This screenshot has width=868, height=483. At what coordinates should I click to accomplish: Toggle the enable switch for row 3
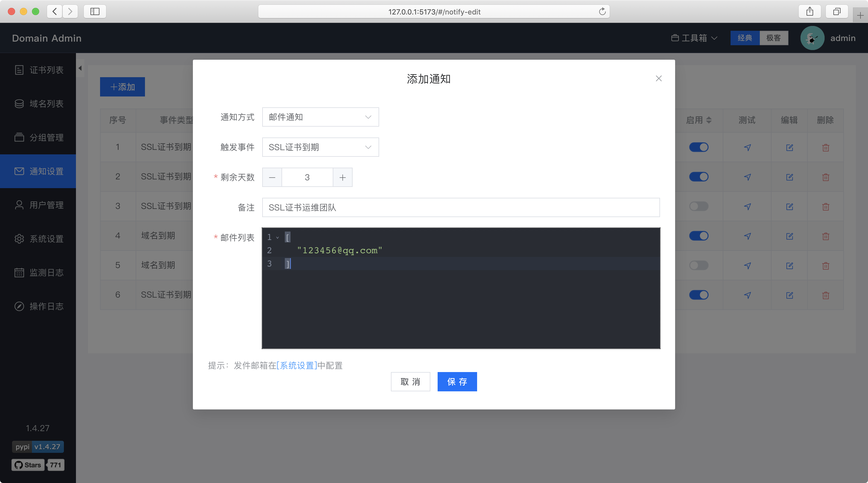click(699, 206)
